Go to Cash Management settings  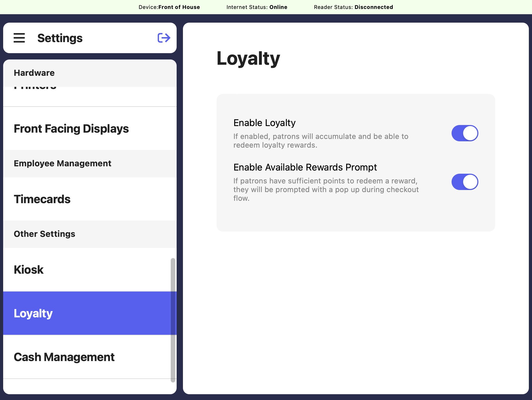click(x=64, y=357)
